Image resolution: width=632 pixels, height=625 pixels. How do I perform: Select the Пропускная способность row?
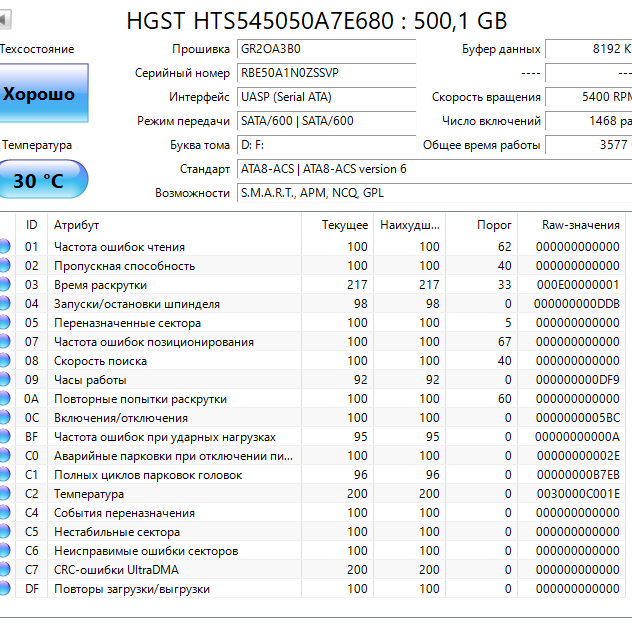click(312, 265)
